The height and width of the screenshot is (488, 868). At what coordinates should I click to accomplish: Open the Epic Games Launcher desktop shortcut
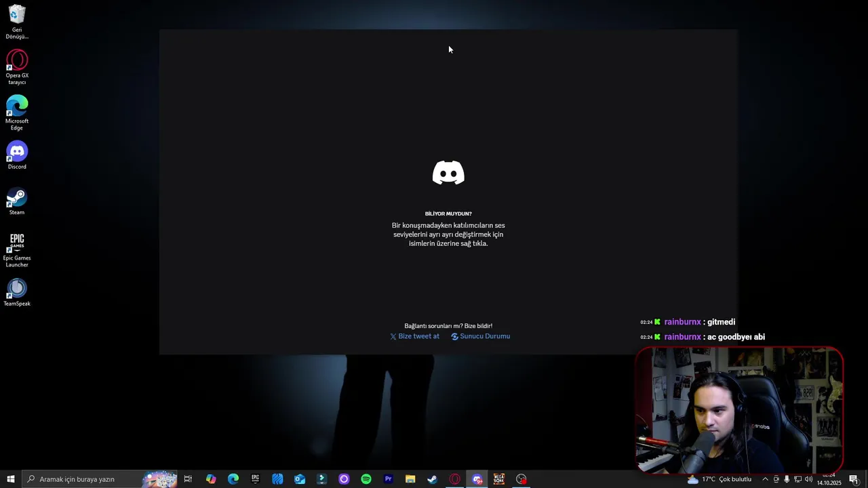point(17,250)
